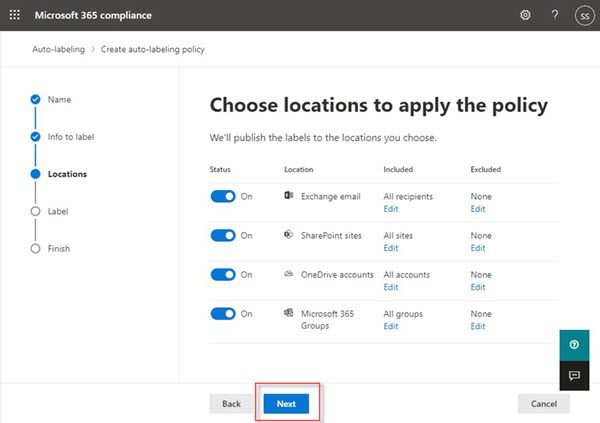
Task: Select the Locations step label
Action: (x=67, y=174)
